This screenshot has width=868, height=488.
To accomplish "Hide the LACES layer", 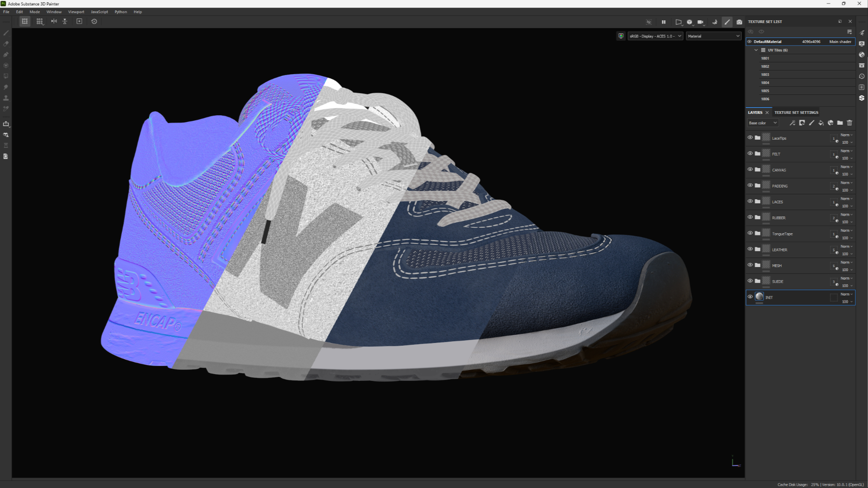I will 750,201.
